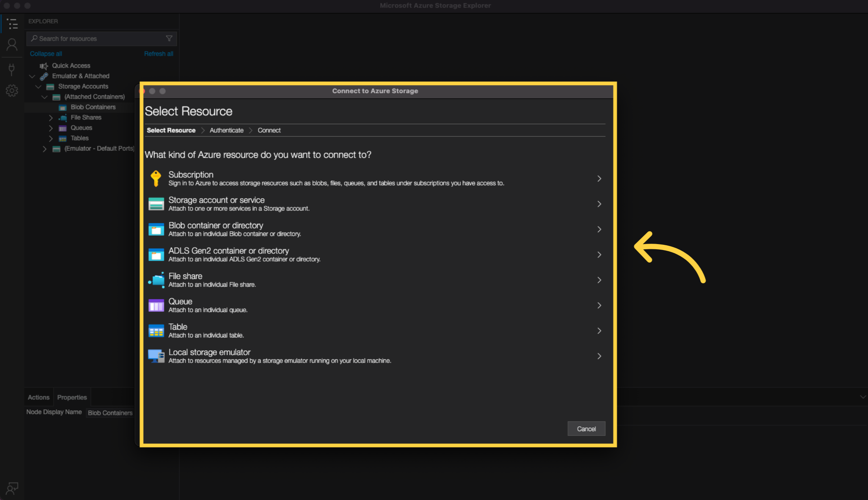Click the Queues tree icon
The image size is (868, 500).
coord(63,128)
